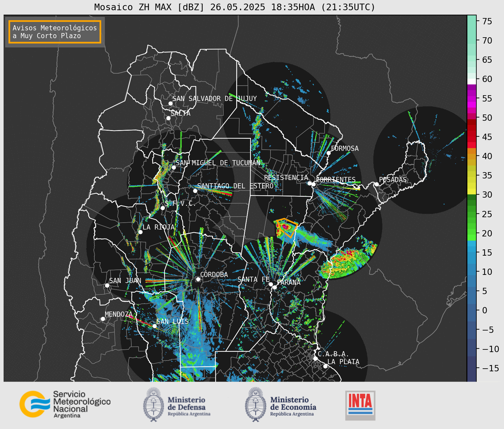Viewport: 504px width, 429px height.
Task: Click the POSADAS label
Action: [393, 180]
